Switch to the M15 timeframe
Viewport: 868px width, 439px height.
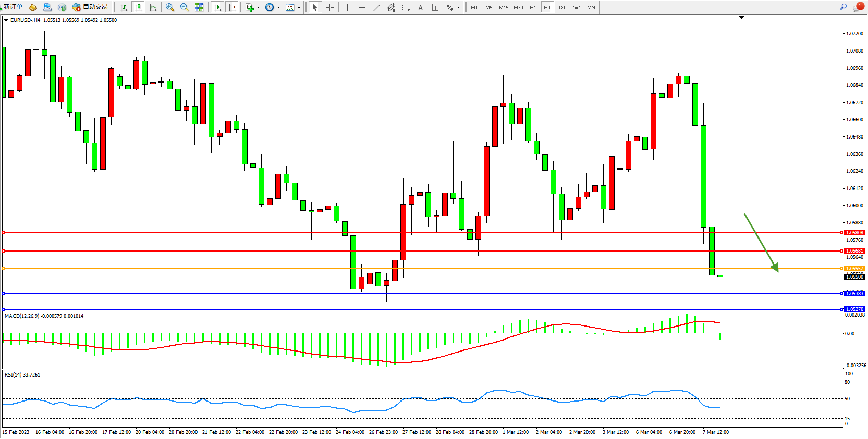[503, 7]
